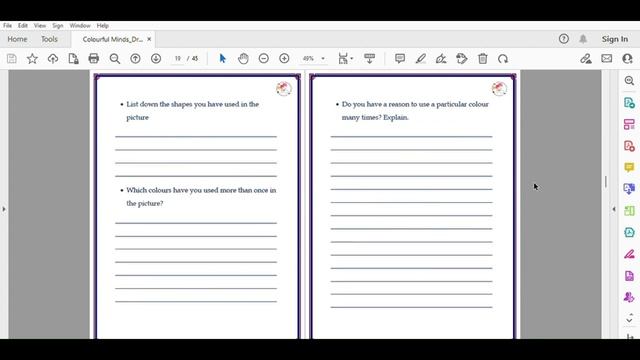Click the share with others icon
Image resolution: width=640 pixels, height=360 pixels.
click(x=627, y=59)
